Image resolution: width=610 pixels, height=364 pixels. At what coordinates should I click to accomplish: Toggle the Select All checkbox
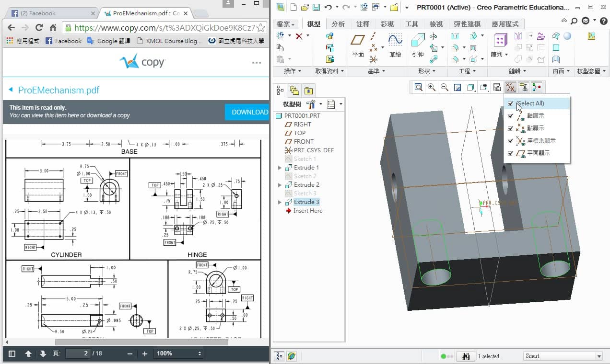(x=511, y=103)
